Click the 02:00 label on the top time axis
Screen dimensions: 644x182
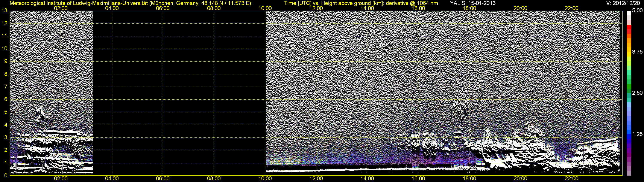coord(61,8)
